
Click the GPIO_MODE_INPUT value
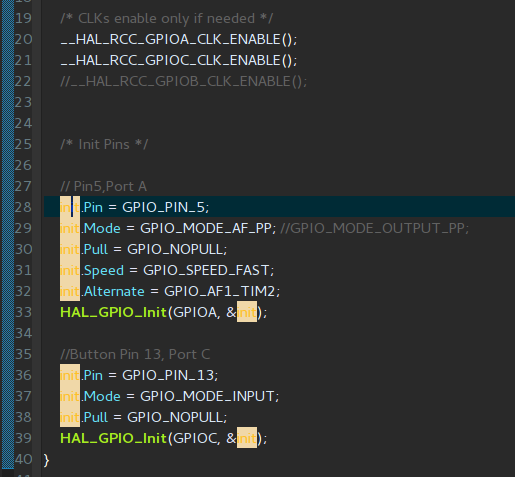pos(207,397)
